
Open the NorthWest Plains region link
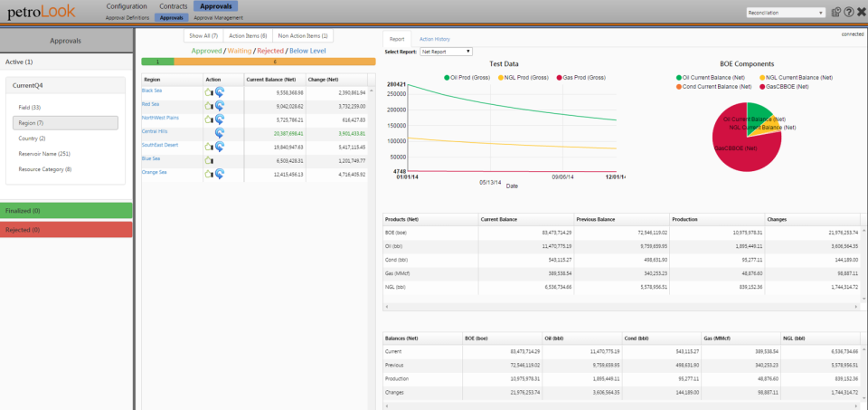(x=162, y=119)
